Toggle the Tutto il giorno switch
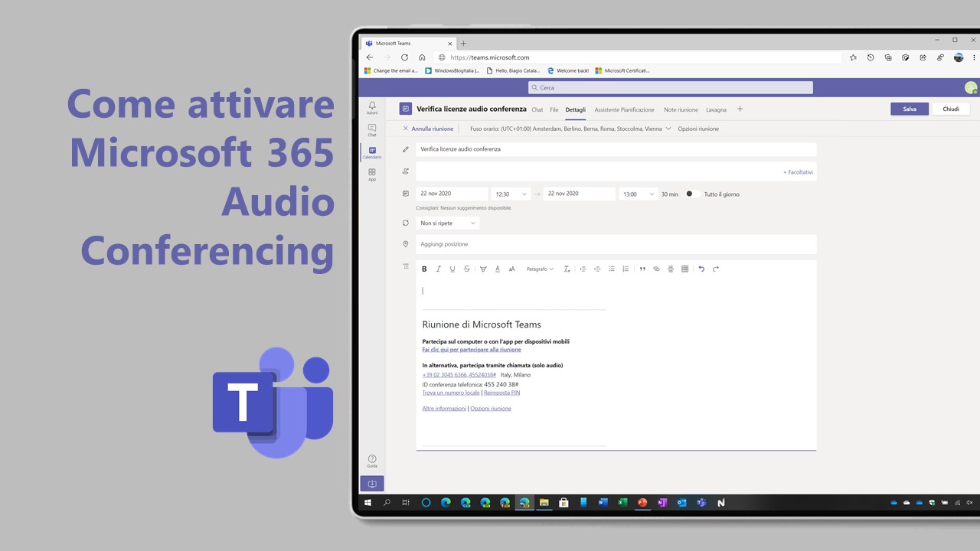The image size is (980, 551). (691, 194)
